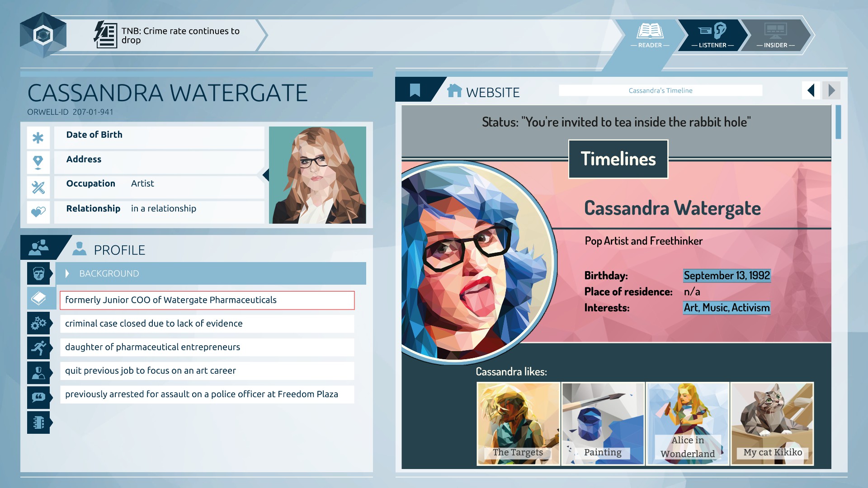Select the Address field
This screenshot has width=868, height=488.
[x=159, y=162]
